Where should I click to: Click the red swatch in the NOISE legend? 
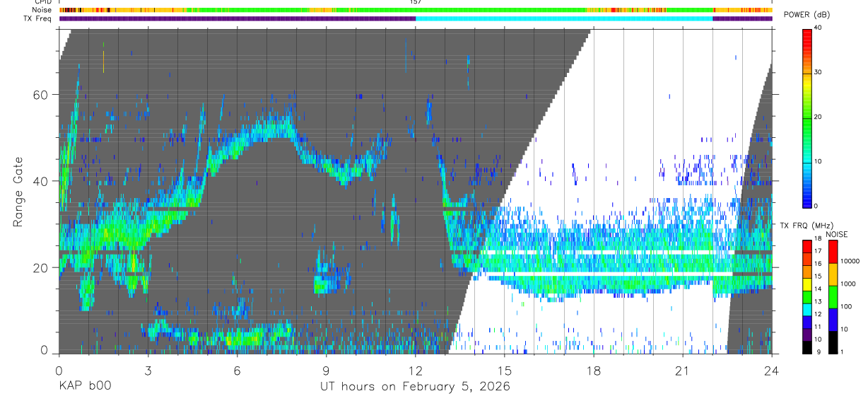(x=833, y=252)
